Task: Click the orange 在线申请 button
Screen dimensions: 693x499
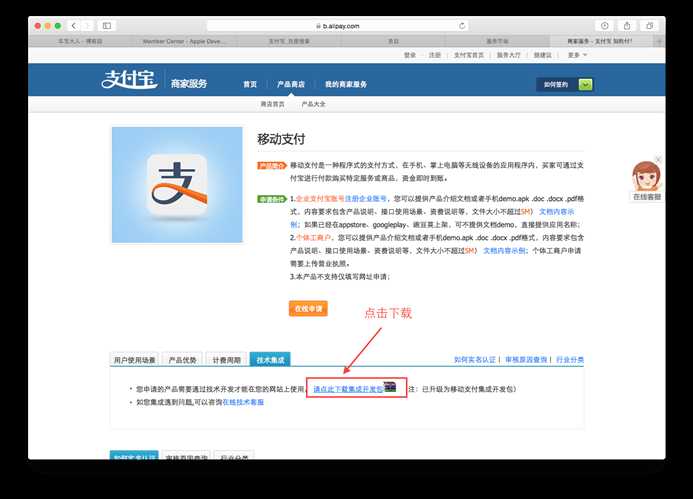Action: [x=308, y=309]
